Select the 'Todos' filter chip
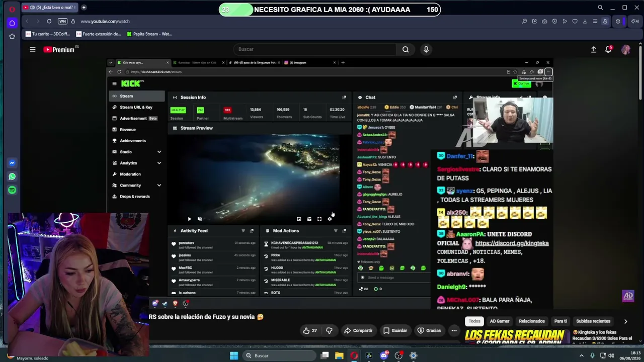Screen dimensions: 644x362 click(474, 321)
